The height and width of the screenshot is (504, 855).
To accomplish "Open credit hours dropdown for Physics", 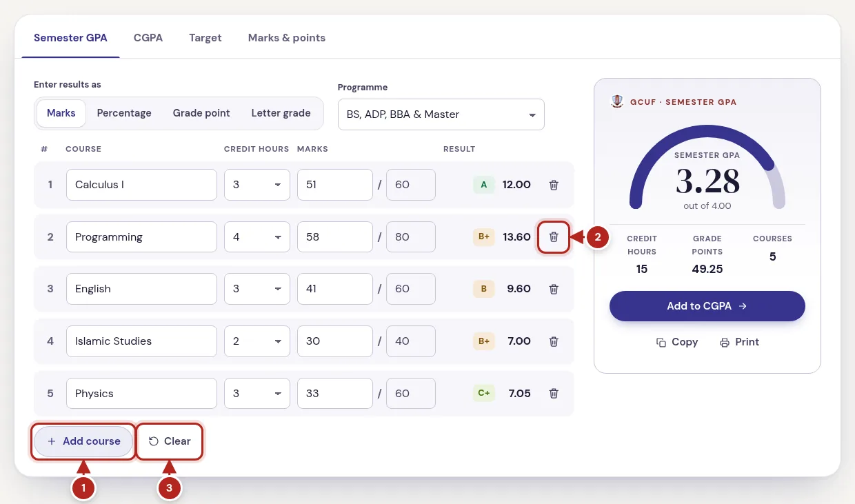I will coord(257,394).
